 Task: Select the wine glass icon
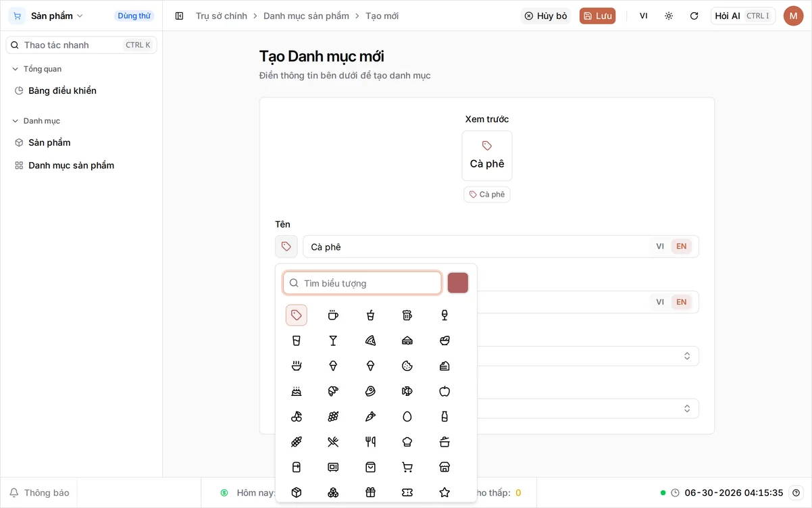(x=445, y=315)
